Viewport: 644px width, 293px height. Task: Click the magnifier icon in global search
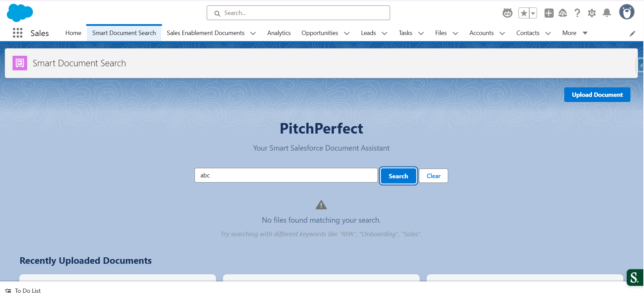[x=217, y=13]
